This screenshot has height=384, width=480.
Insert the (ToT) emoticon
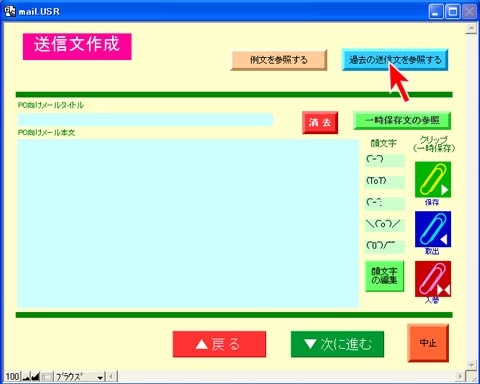(x=385, y=182)
